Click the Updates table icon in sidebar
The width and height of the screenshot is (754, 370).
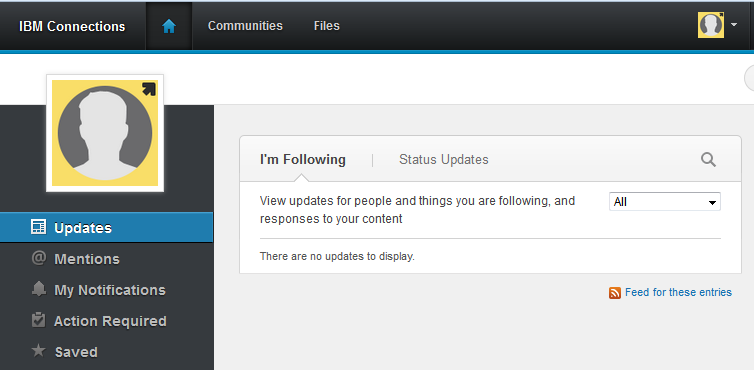(x=38, y=227)
